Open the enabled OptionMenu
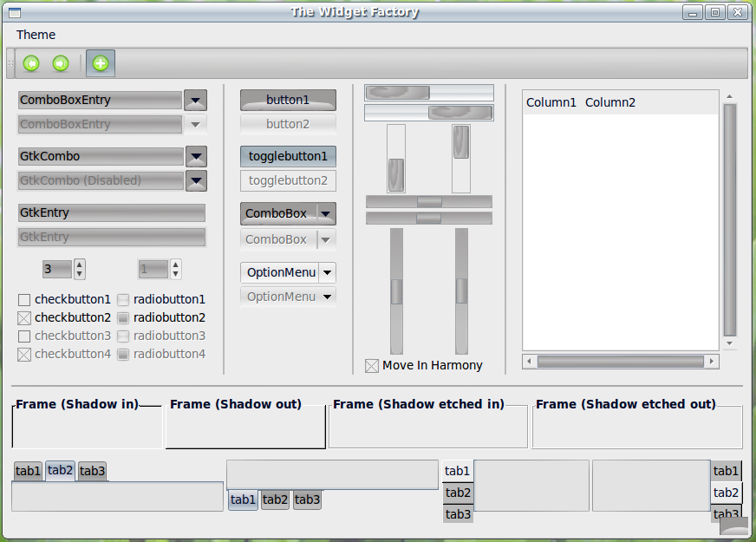756x542 pixels. (x=288, y=272)
